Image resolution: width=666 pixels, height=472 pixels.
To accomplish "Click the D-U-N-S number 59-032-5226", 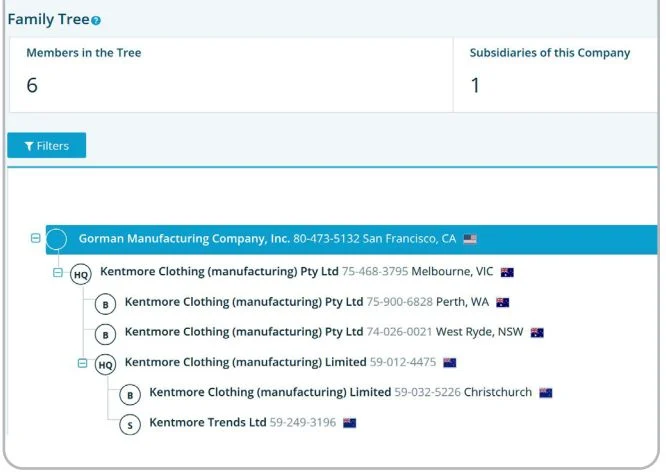I will pos(428,392).
